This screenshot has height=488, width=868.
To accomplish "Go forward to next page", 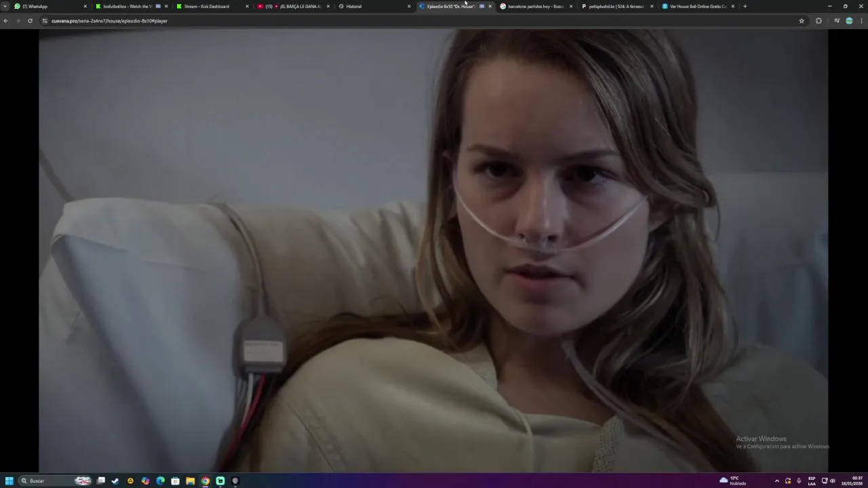I will tap(18, 21).
